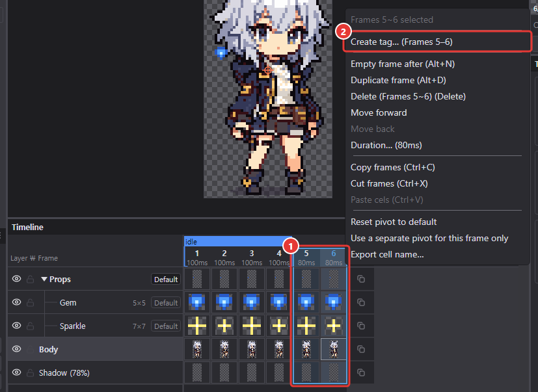
Task: Select frame 3 header
Action: (252, 257)
